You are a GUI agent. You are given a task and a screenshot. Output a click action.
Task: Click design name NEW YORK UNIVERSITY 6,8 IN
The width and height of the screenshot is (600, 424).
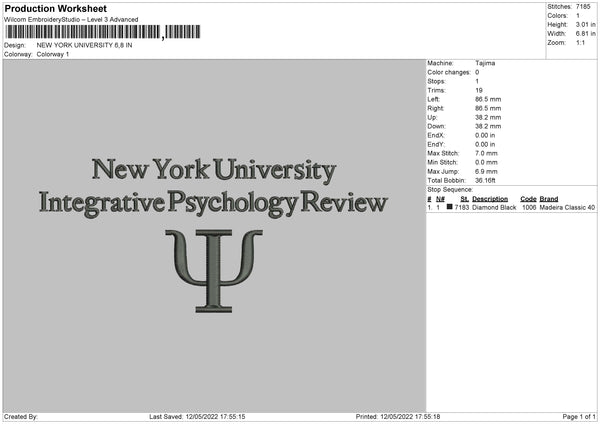pos(85,45)
